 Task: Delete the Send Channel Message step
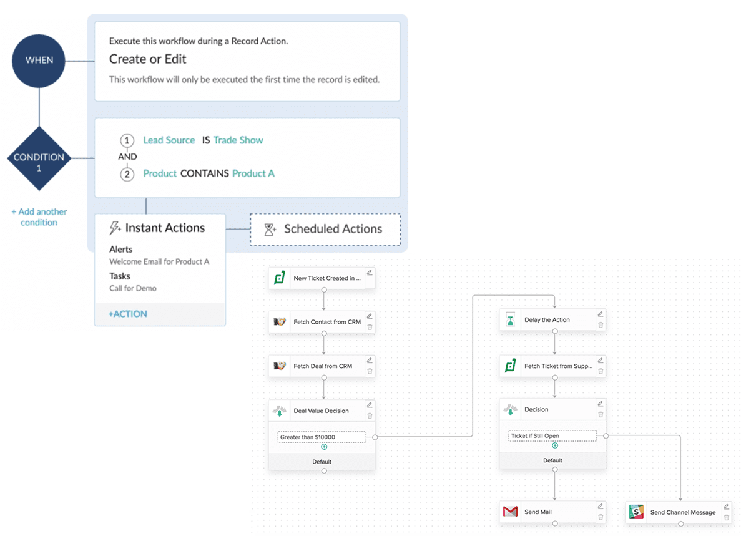(727, 518)
